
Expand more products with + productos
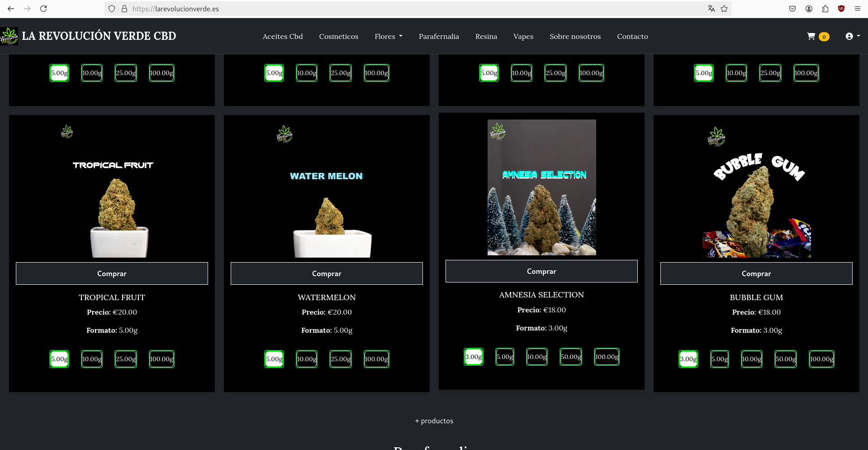click(x=434, y=421)
